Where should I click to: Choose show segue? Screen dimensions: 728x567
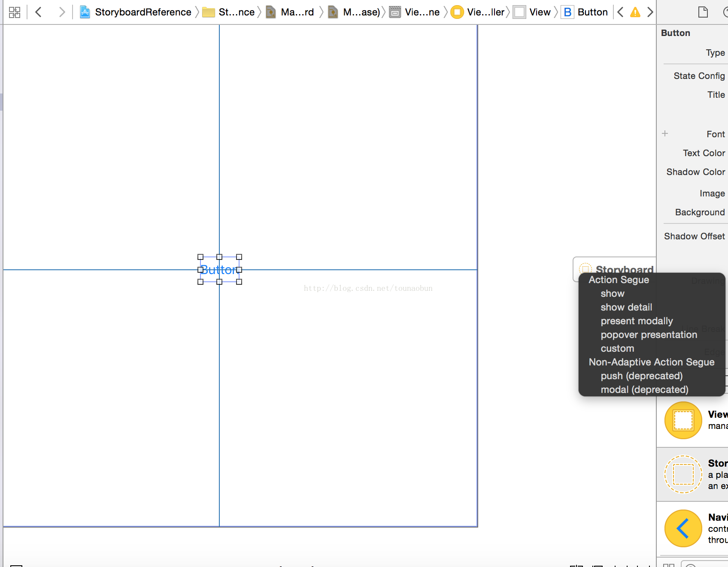pos(613,293)
